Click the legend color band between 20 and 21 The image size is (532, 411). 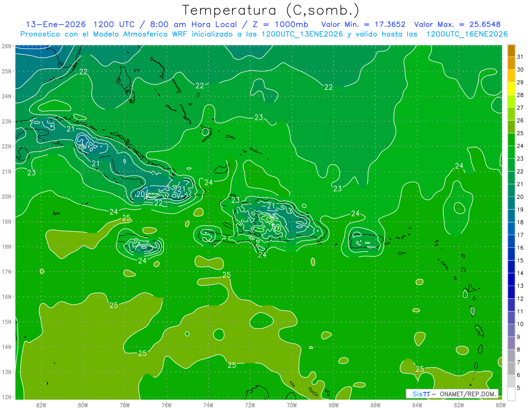point(511,191)
